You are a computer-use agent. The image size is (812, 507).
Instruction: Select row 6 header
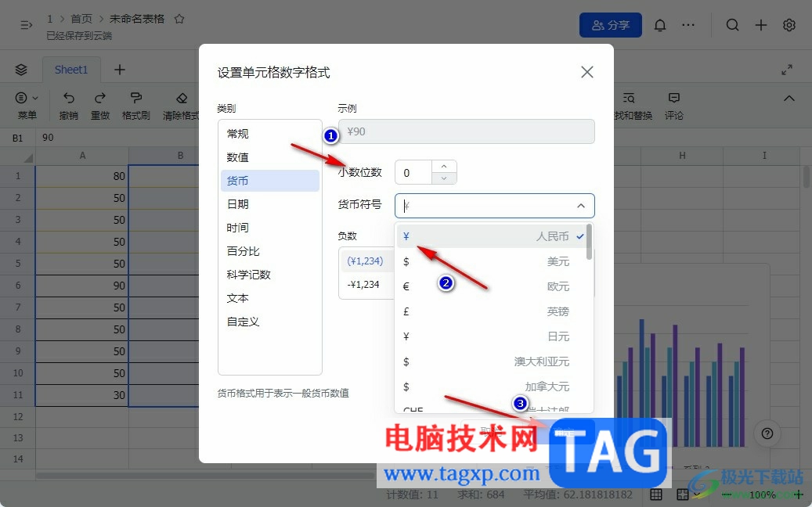[17, 286]
